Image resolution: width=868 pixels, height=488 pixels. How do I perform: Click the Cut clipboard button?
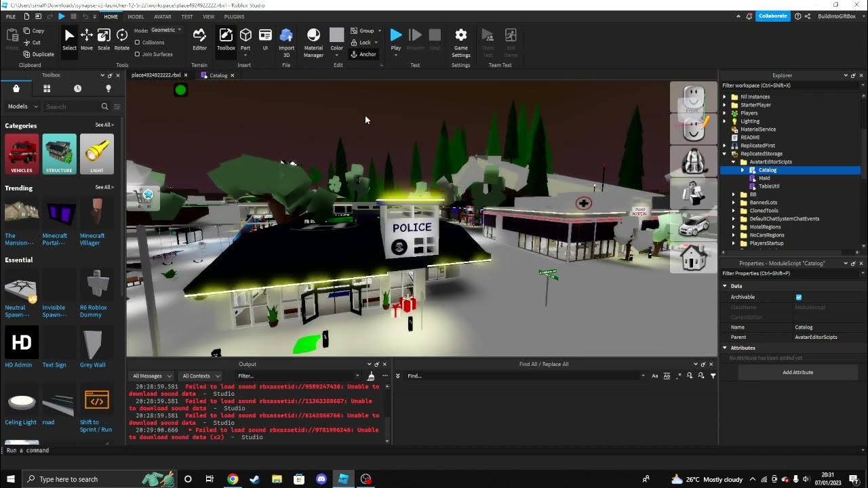32,42
